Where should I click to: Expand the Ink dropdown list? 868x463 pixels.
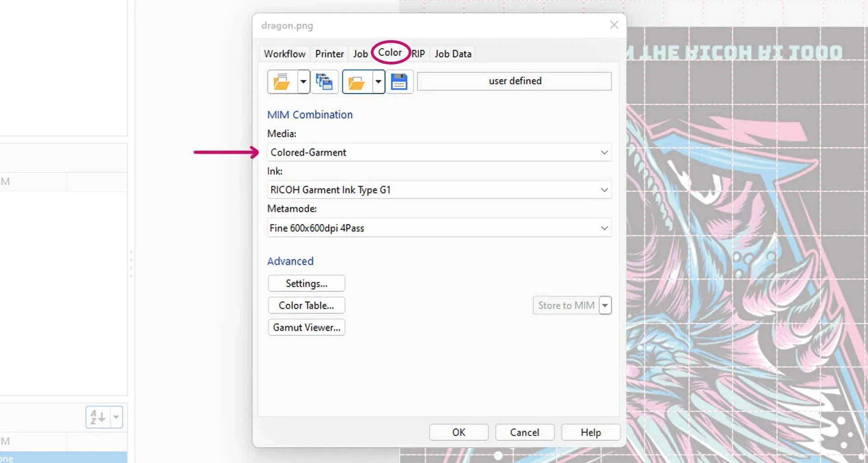point(604,190)
